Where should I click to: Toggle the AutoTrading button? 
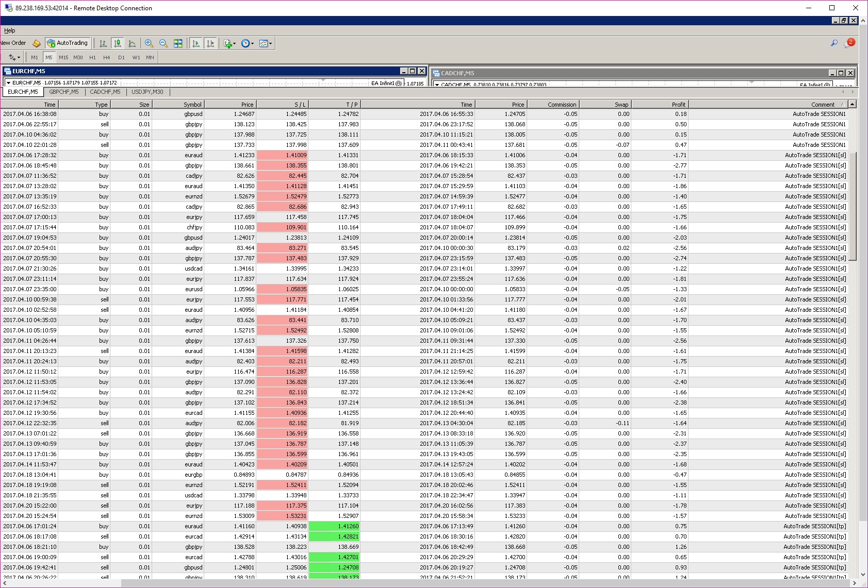click(68, 43)
